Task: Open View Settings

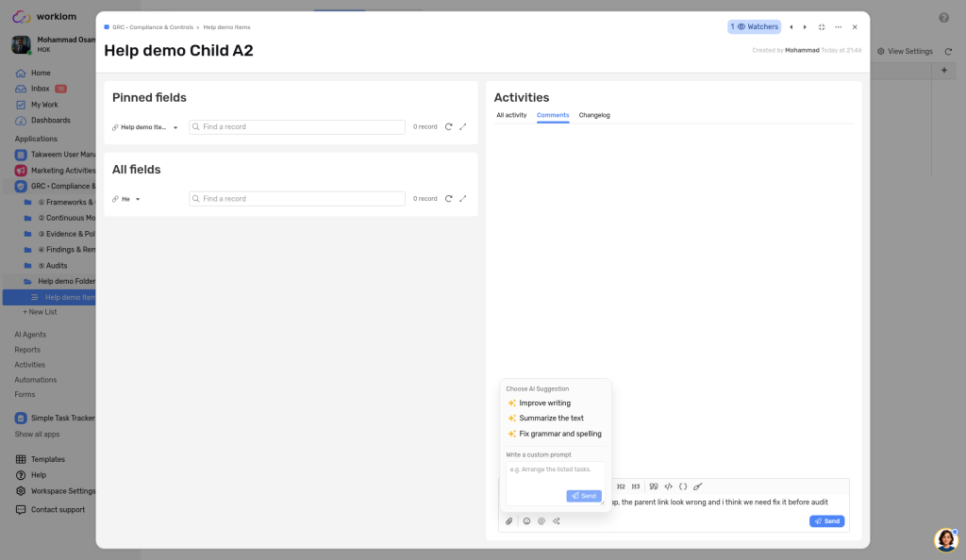Action: [905, 52]
